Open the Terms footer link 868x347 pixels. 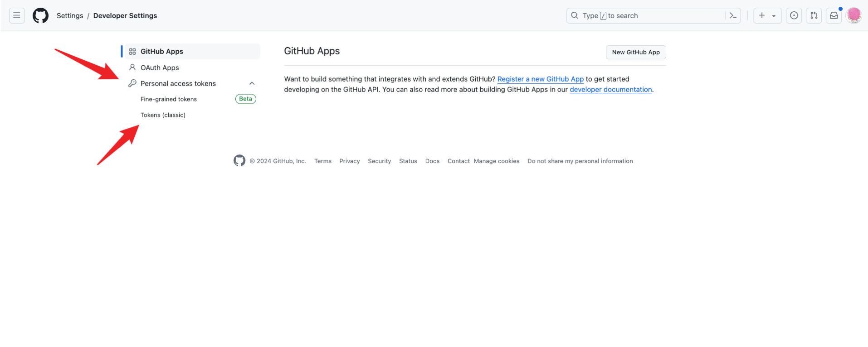(x=323, y=161)
